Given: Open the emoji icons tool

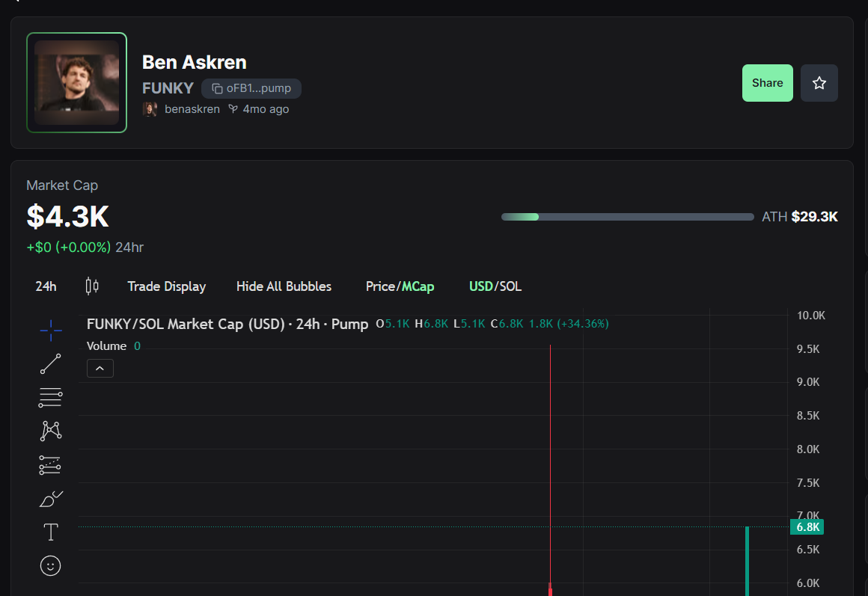Looking at the screenshot, I should [51, 565].
